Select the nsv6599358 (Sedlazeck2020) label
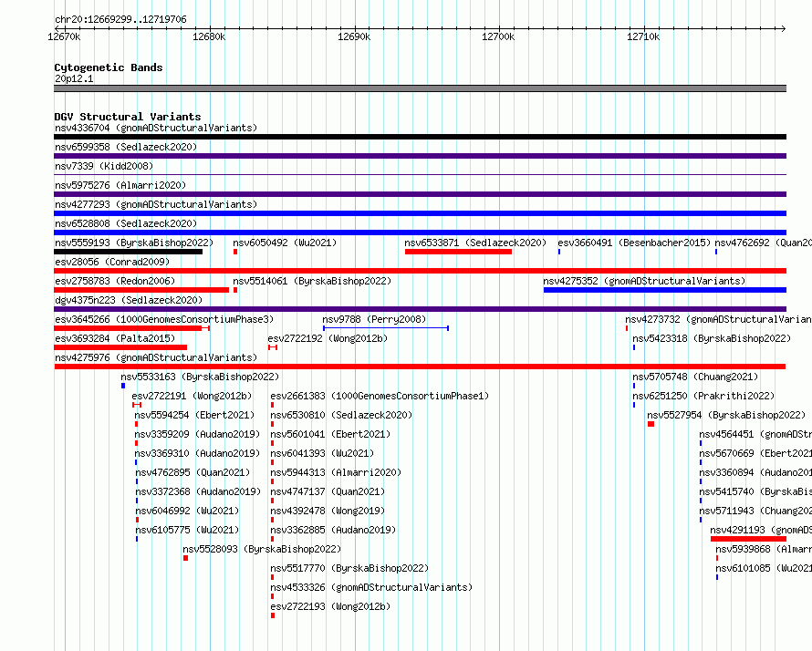 click(126, 147)
